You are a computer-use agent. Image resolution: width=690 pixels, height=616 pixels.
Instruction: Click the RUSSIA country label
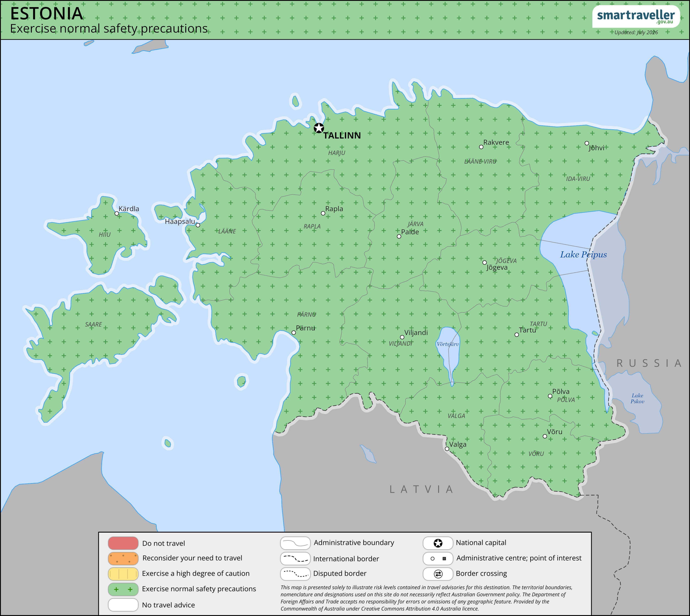pyautogui.click(x=649, y=363)
